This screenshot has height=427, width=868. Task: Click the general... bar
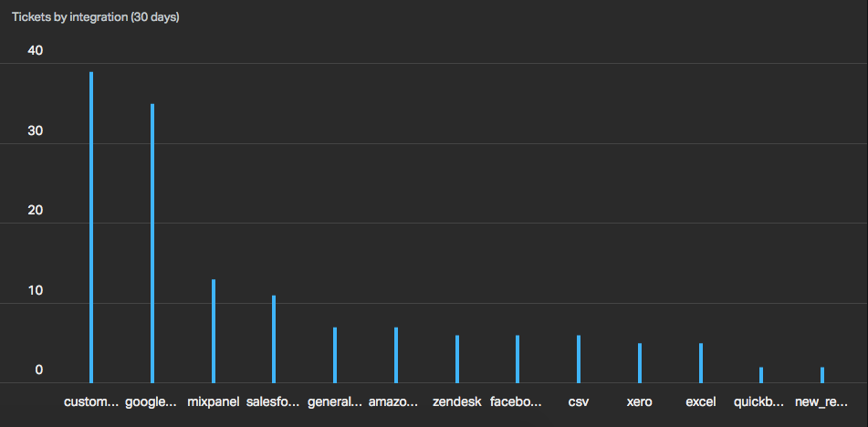click(x=335, y=355)
